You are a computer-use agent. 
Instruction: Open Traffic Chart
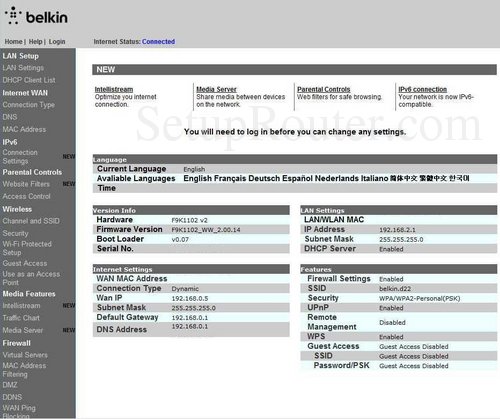coord(21,318)
